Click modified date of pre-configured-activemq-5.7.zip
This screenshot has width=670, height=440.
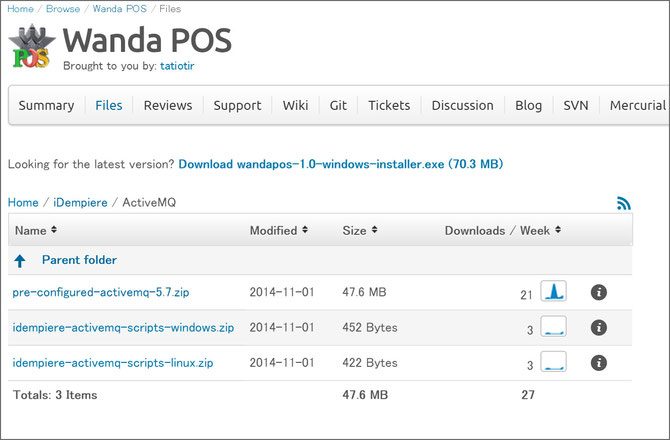coord(282,292)
